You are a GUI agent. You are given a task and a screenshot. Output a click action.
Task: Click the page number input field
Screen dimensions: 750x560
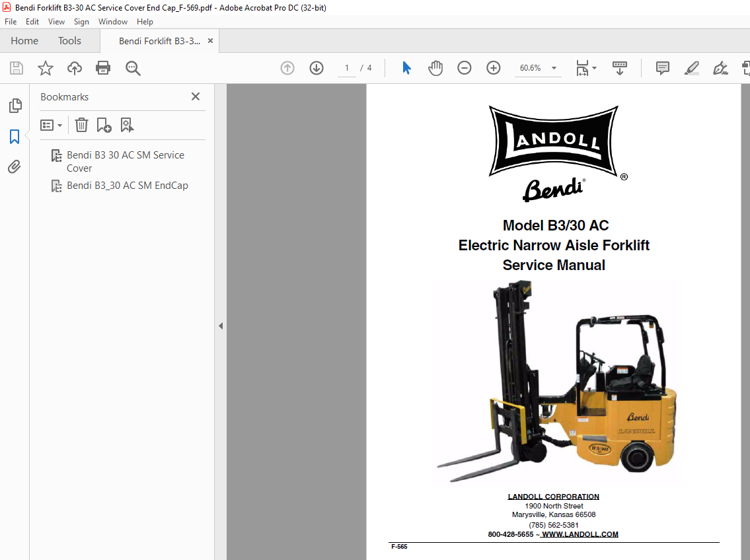(x=347, y=68)
